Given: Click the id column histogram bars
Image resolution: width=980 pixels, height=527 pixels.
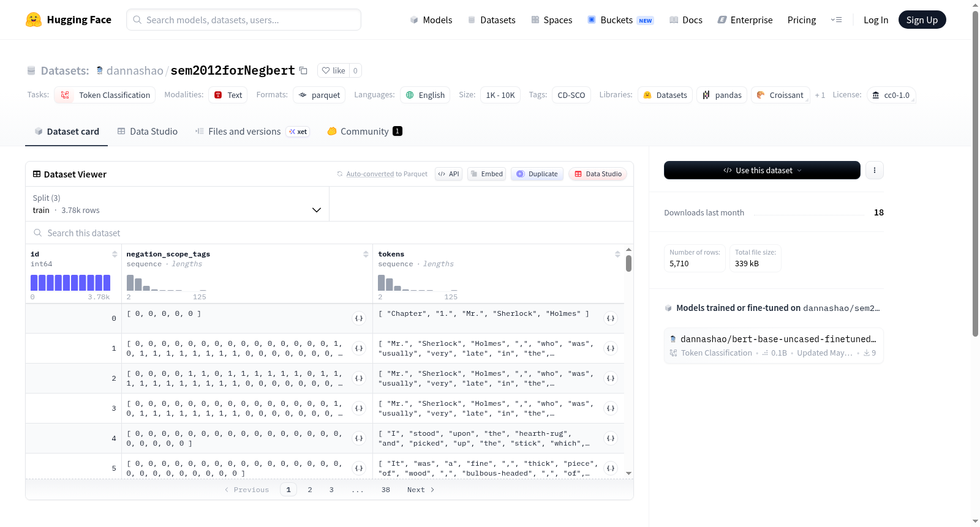Looking at the screenshot, I should click(x=70, y=282).
